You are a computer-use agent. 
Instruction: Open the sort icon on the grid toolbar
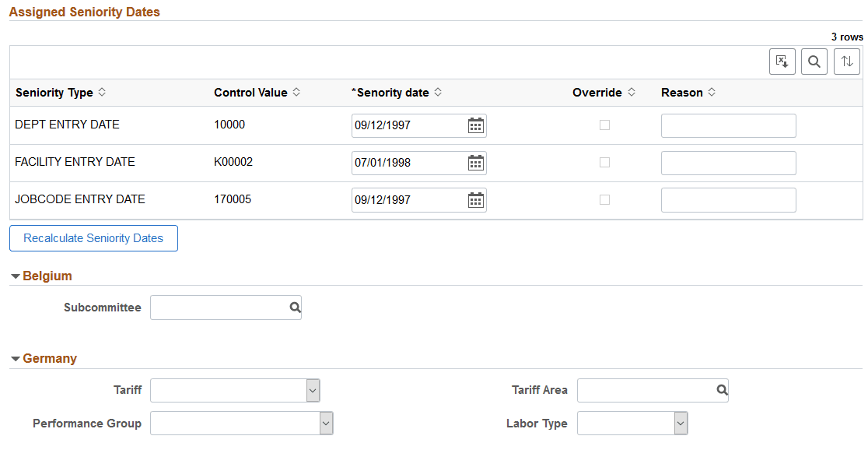point(846,61)
